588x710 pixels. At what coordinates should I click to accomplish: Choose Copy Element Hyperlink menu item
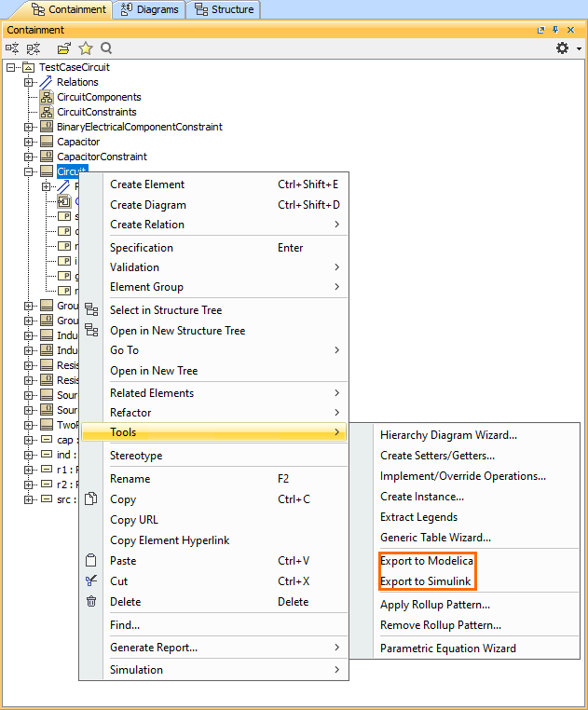point(213,539)
